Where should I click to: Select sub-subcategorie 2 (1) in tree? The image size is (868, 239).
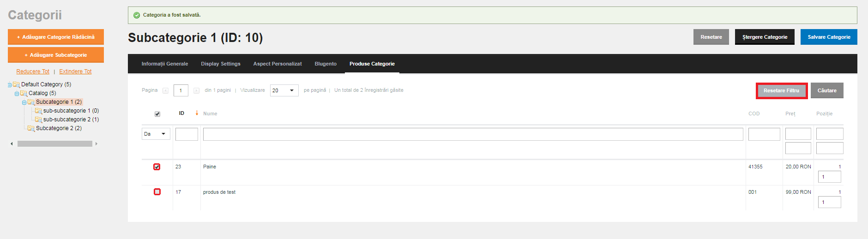click(71, 119)
